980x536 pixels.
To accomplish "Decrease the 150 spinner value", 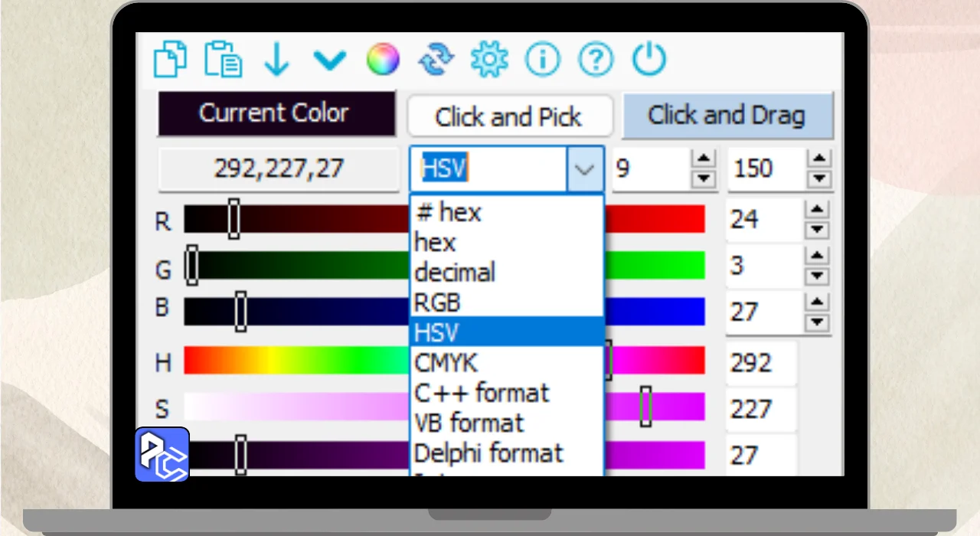I will point(820,178).
